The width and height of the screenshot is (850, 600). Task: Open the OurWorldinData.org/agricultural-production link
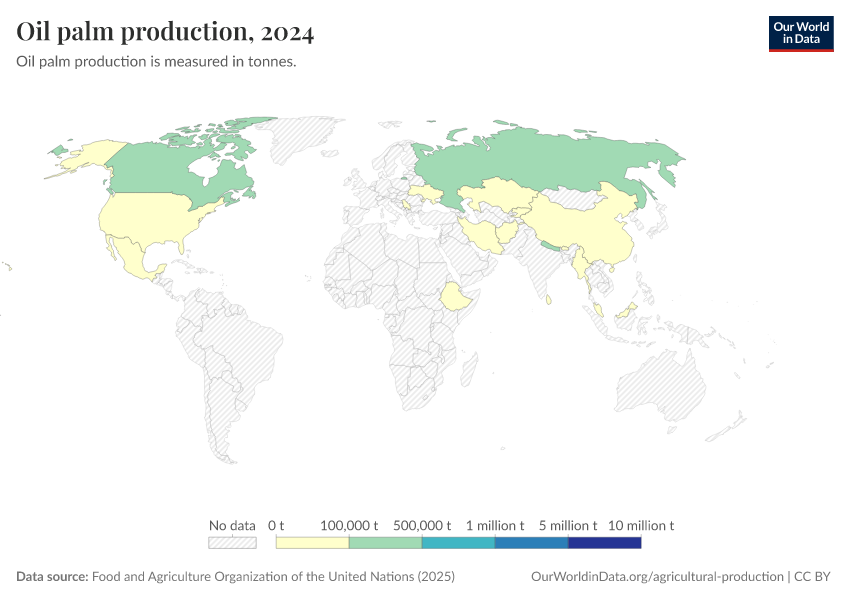tap(656, 577)
